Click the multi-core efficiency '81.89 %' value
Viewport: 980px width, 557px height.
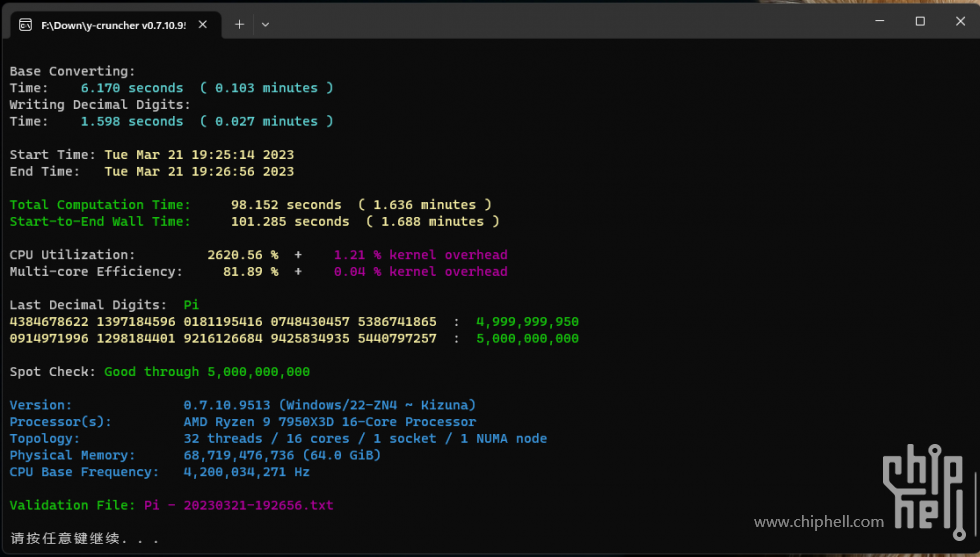251,272
